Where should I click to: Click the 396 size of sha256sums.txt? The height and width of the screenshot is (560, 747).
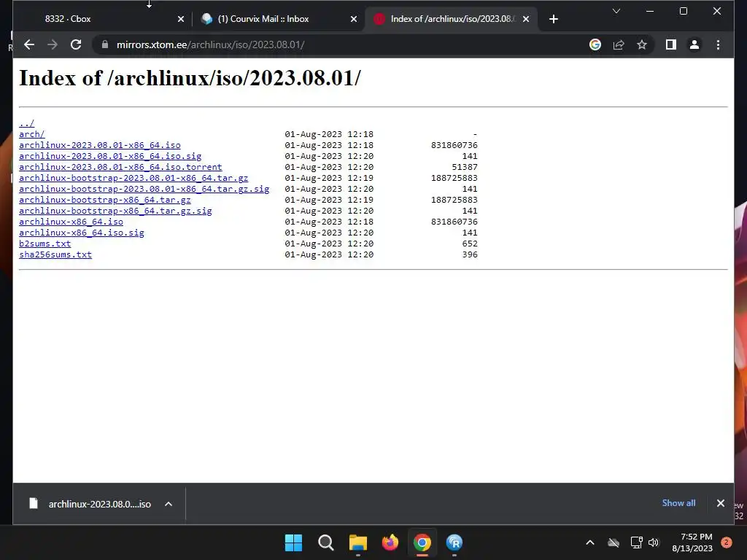[x=470, y=254]
